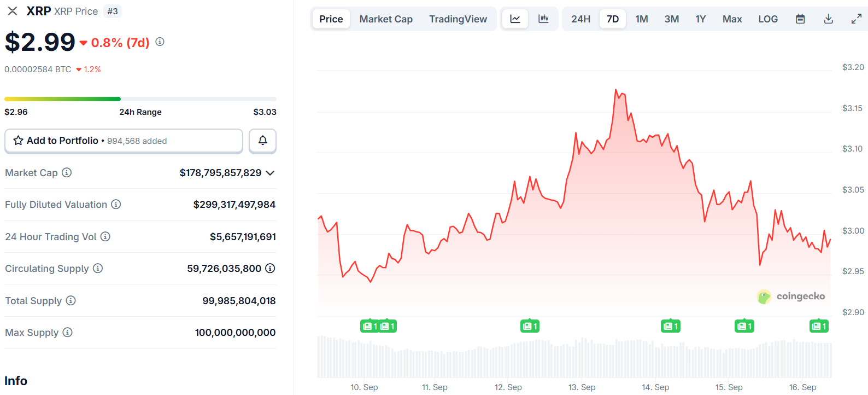Screen dimensions: 868x395
Task: Select the Price tab
Action: (331, 19)
